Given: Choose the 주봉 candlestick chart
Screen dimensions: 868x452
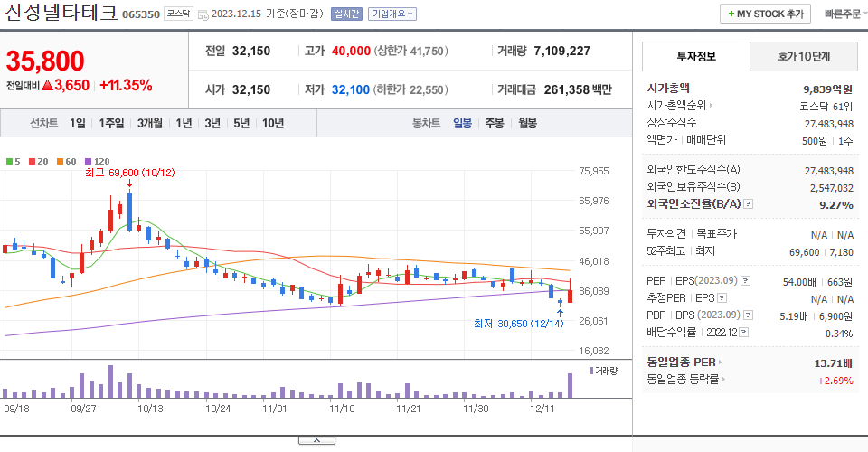Looking at the screenshot, I should coord(495,123).
